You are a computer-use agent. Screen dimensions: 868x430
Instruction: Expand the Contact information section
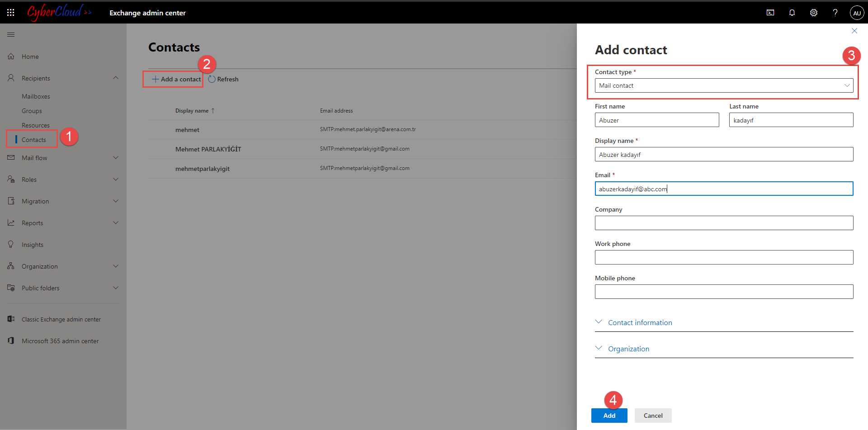[x=640, y=322]
